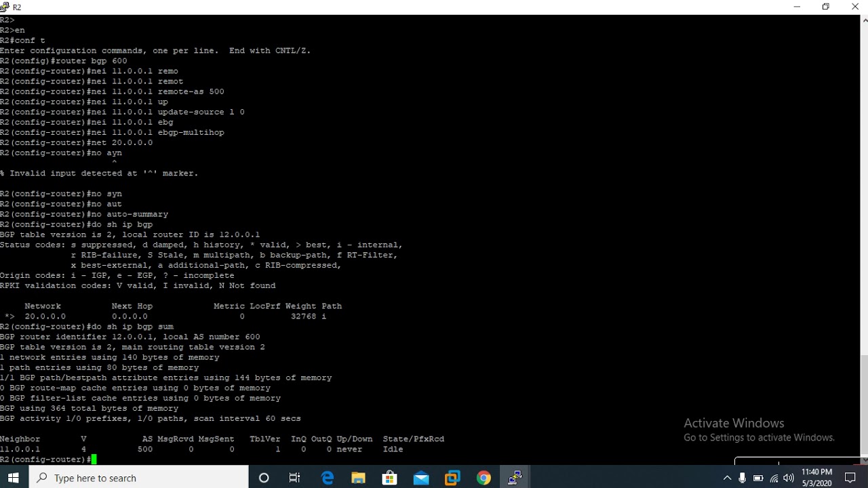Select the PuTTY terminal taskbar icon
This screenshot has width=868, height=488.
[x=515, y=478]
